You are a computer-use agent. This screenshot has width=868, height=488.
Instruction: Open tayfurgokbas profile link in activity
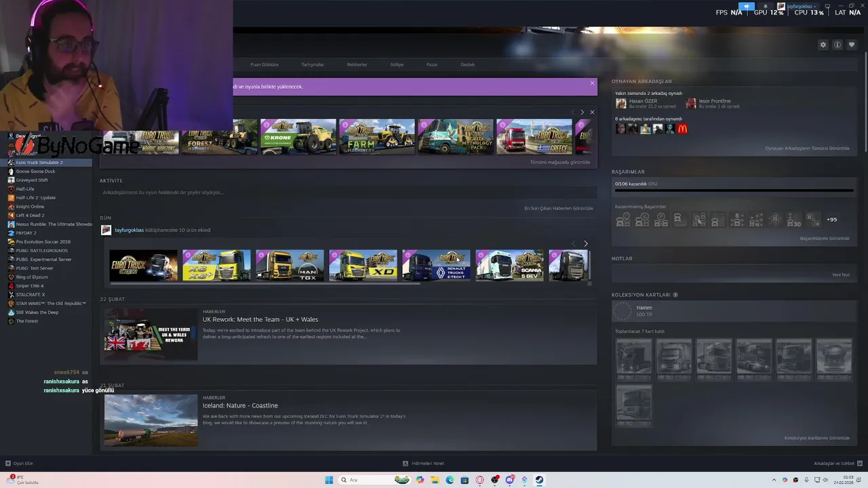coord(129,230)
